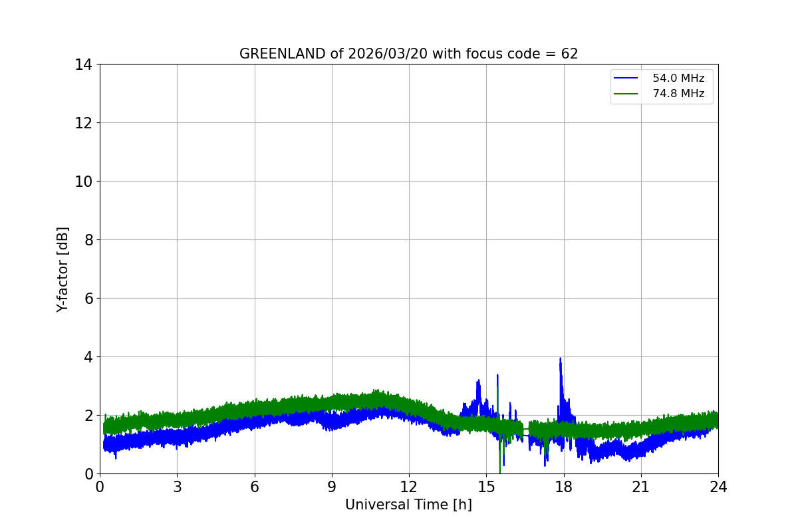798x532 pixels.
Task: Click x-axis tick label 24
Action: (718, 487)
